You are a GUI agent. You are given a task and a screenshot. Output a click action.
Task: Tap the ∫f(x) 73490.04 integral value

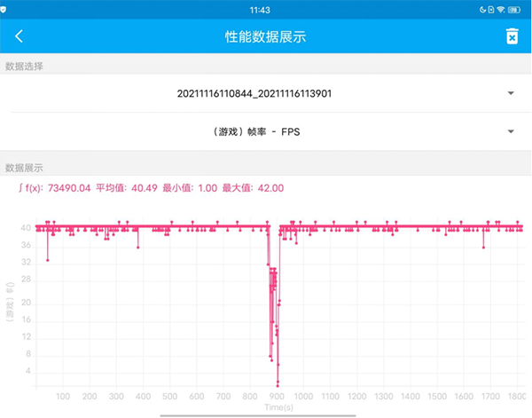54,188
